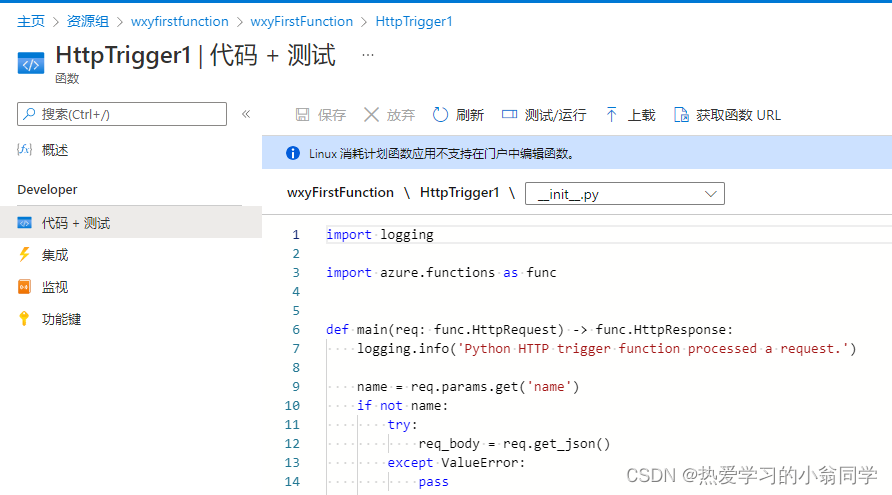Open wxyFirstFunction app breadcrumb
This screenshot has height=495, width=892.
[302, 22]
